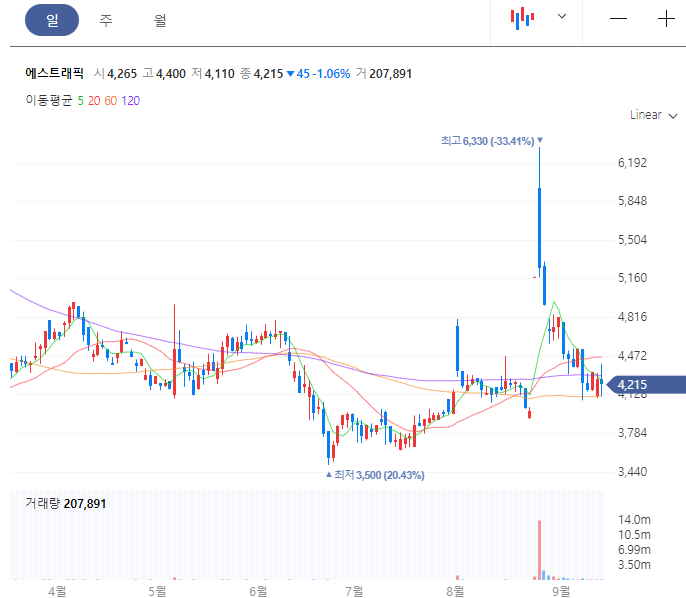Click the header volume value 207,891
686x598 pixels.
pyautogui.click(x=391, y=74)
